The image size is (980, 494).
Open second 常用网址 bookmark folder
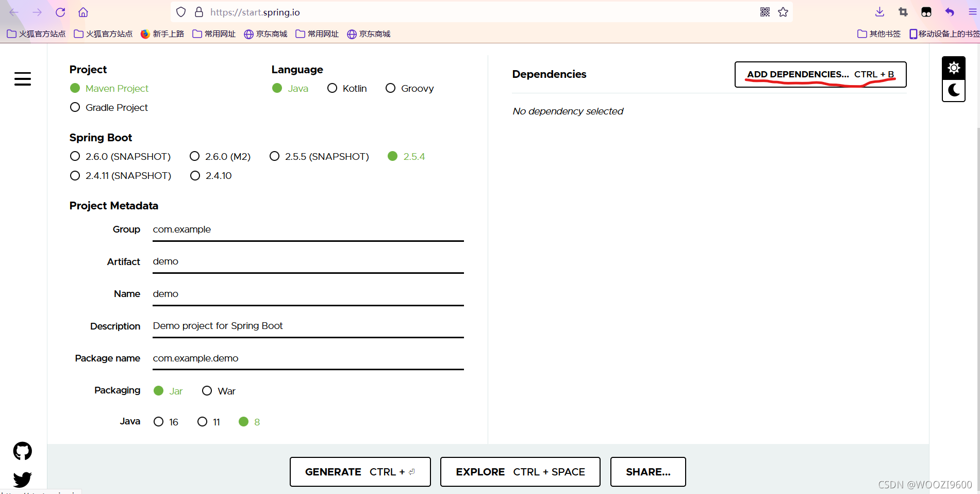click(x=317, y=34)
